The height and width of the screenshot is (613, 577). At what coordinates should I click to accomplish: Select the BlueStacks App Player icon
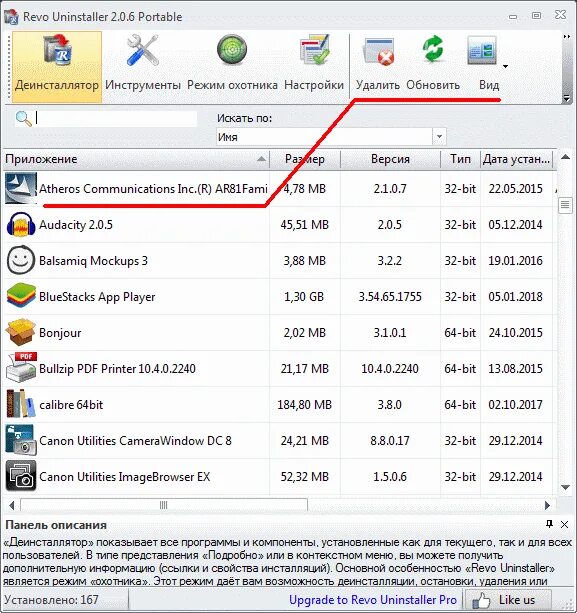21,296
